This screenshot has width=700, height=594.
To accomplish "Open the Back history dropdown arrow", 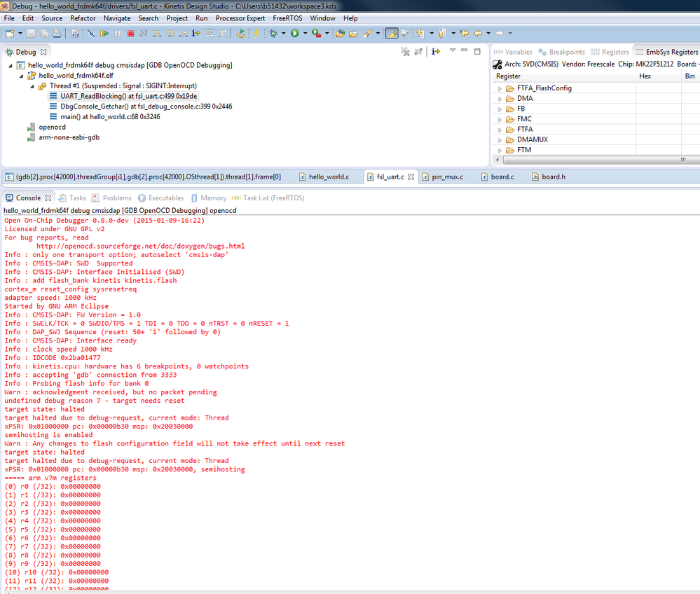I will pyautogui.click(x=488, y=34).
